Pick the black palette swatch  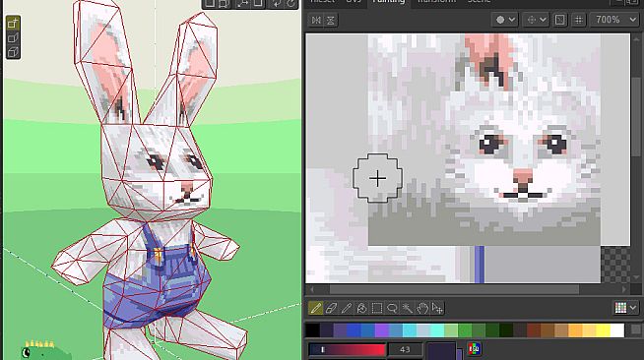click(312, 330)
